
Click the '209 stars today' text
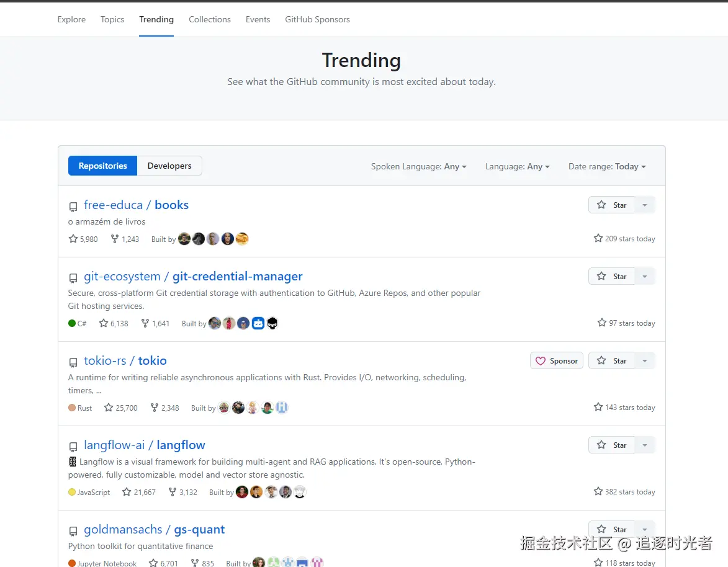point(630,239)
